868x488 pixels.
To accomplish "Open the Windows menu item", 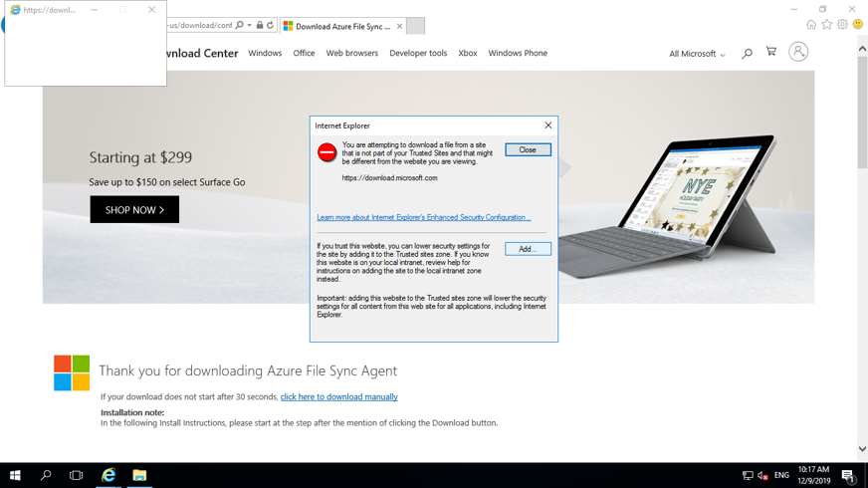I will 265,53.
